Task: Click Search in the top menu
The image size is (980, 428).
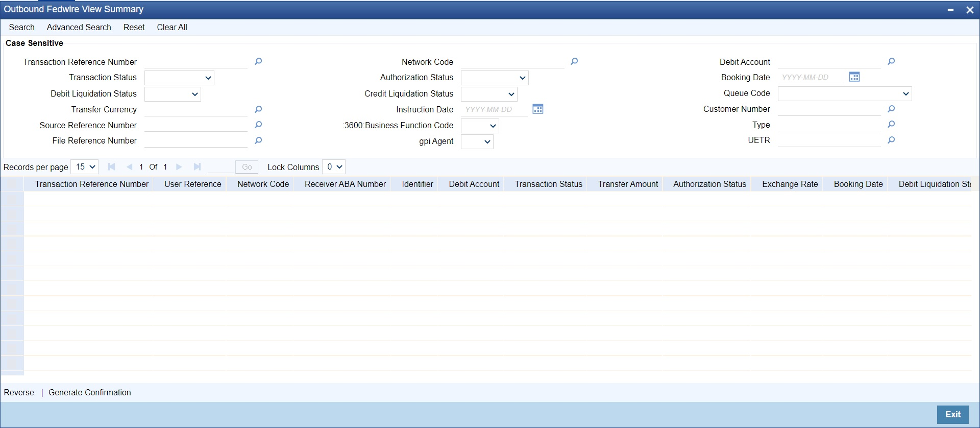Action: coord(22,27)
